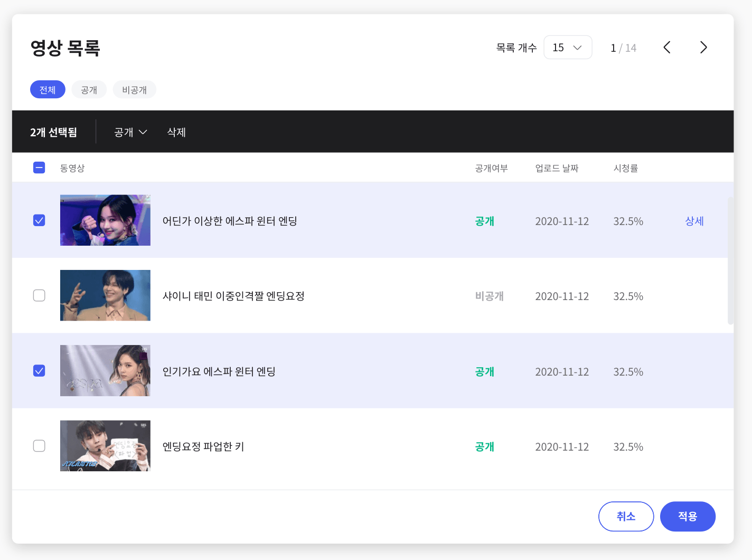Viewport: 752px width, 560px height.
Task: Go to the previous page with left chevron
Action: (667, 48)
